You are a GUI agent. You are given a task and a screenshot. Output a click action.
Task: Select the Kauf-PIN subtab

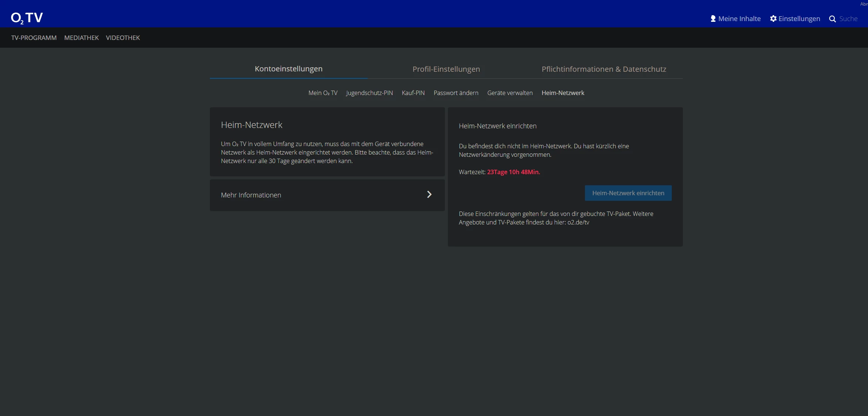coord(413,93)
